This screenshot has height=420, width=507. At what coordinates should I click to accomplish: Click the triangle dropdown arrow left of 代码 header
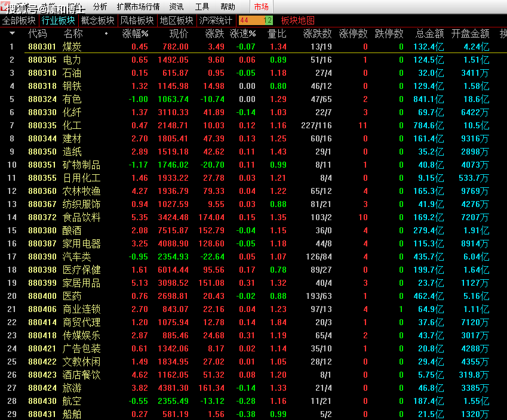pos(12,33)
